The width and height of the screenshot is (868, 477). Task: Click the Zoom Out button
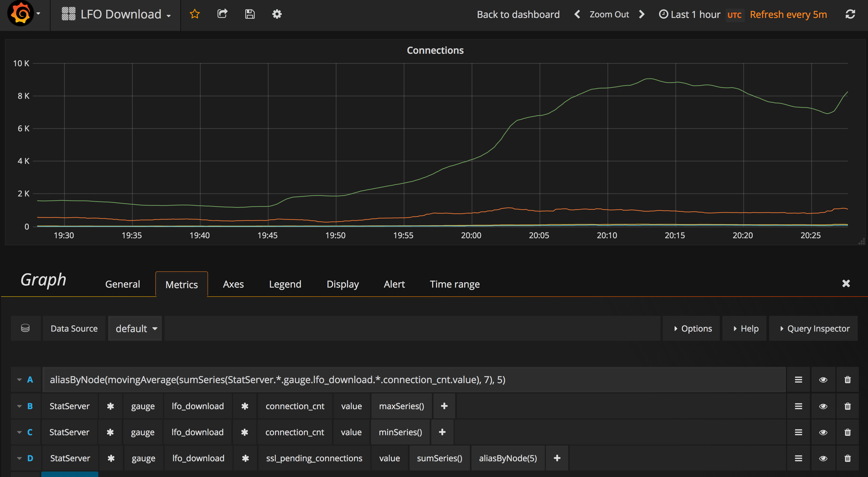pyautogui.click(x=609, y=14)
